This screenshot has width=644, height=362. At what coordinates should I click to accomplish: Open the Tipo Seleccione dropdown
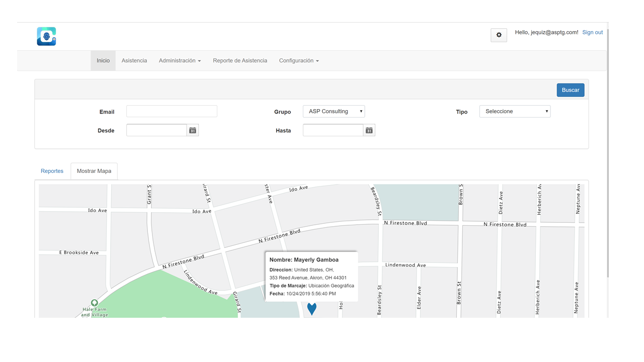[x=515, y=111]
